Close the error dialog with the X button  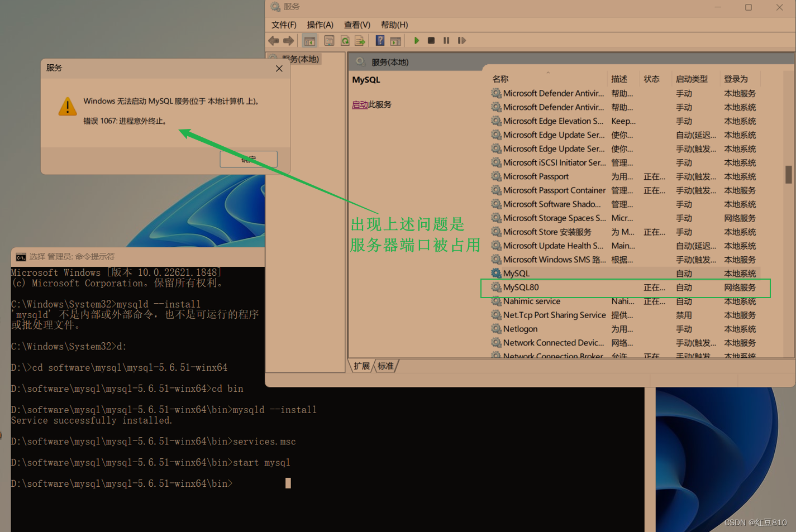click(279, 68)
